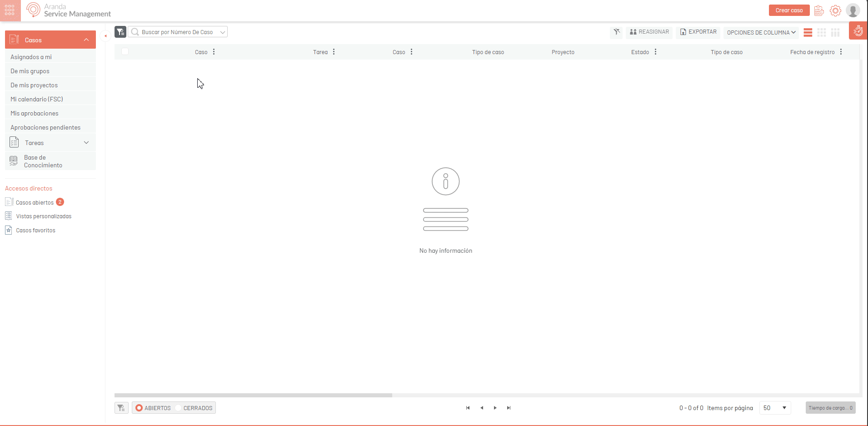
Task: Open the items per page dropdown
Action: tap(775, 408)
